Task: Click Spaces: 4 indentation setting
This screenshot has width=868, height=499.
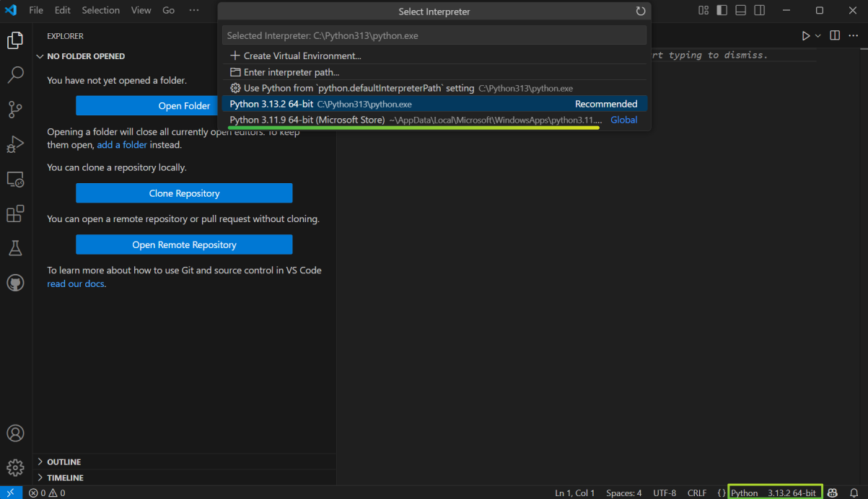Action: [x=624, y=493]
